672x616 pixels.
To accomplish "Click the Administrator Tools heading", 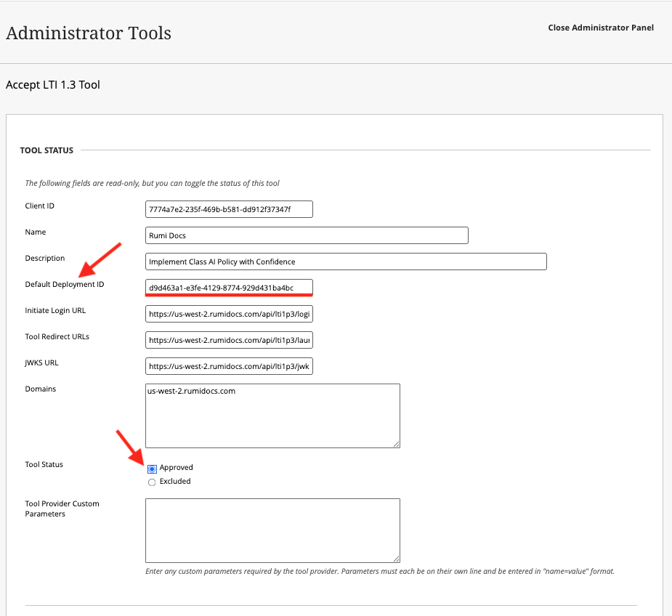I will [x=89, y=33].
